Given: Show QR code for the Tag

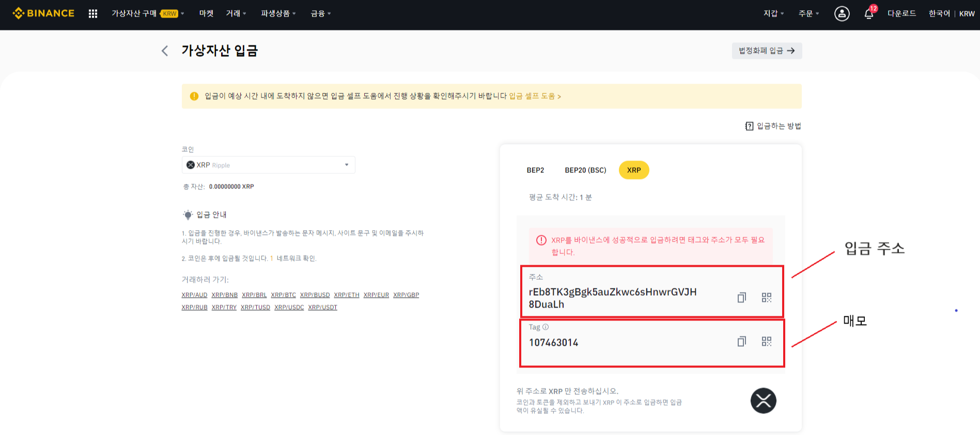Looking at the screenshot, I should tap(767, 341).
